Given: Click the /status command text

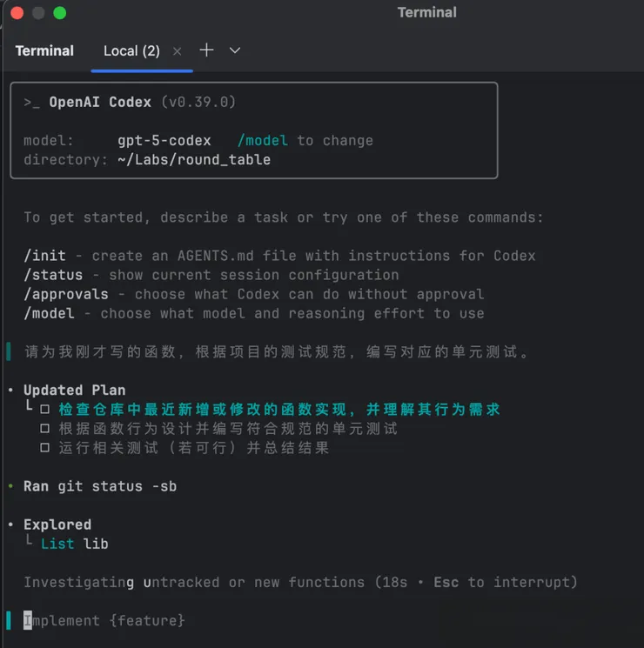Looking at the screenshot, I should (x=53, y=275).
